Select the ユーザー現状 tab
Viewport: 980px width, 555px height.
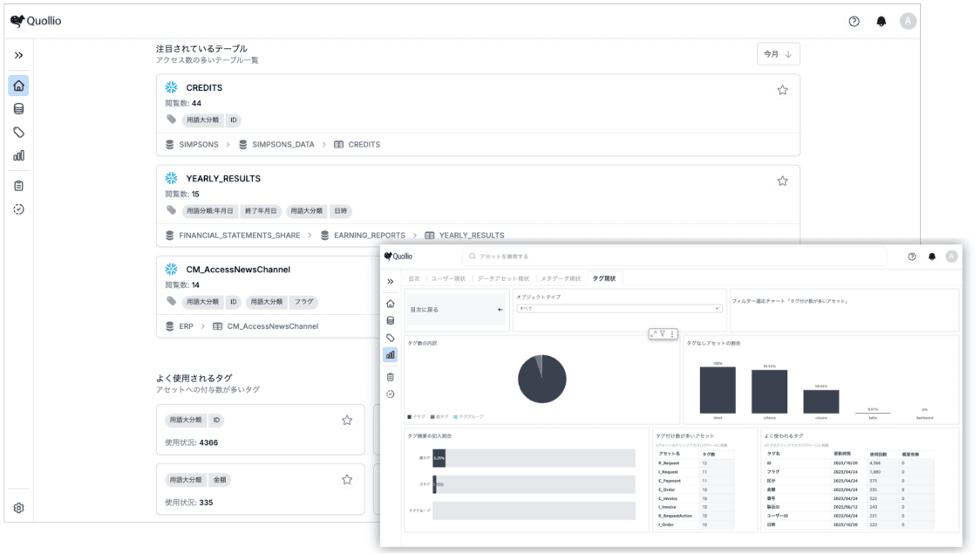click(450, 278)
